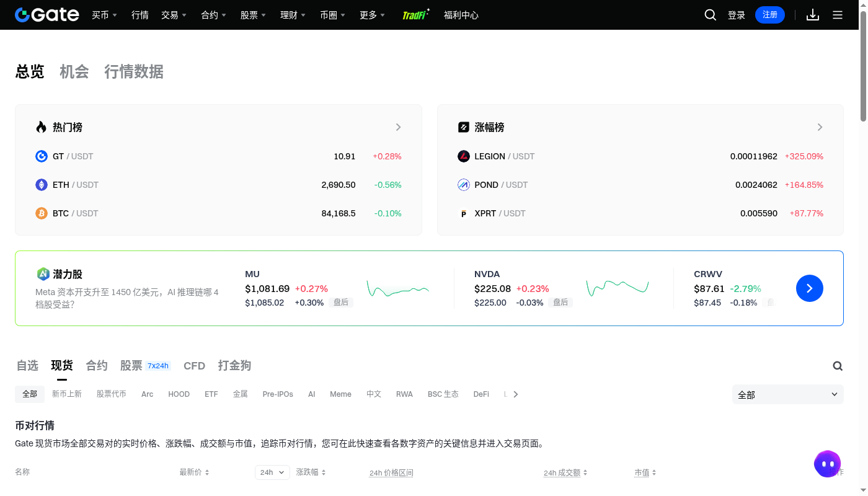Expand the 交易 menu
868x496 pixels.
(x=174, y=15)
